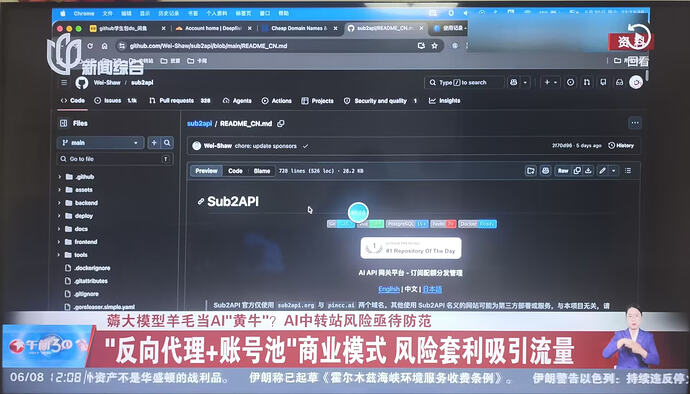This screenshot has width=690, height=394.
Task: Open the More file actions ellipsis
Action: (635, 123)
